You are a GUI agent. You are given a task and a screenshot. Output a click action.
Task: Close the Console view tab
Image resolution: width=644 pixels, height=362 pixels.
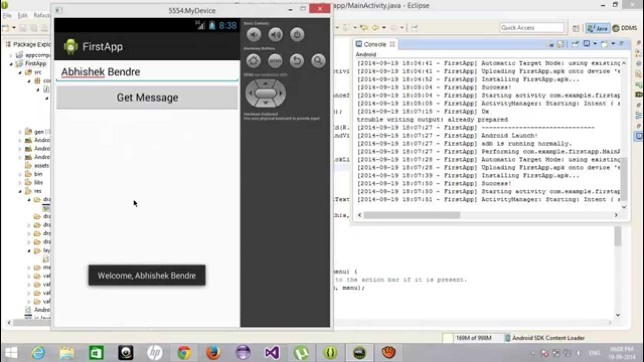(x=392, y=44)
